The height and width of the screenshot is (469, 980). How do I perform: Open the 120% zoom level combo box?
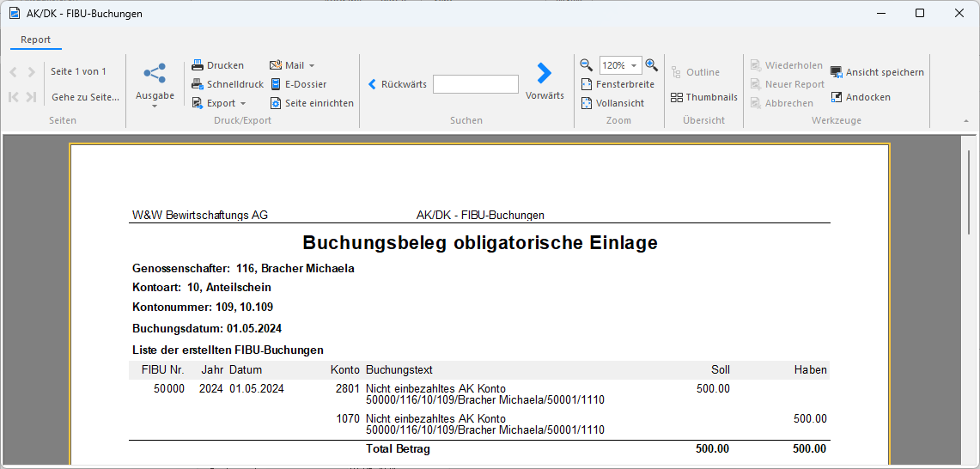(x=621, y=65)
